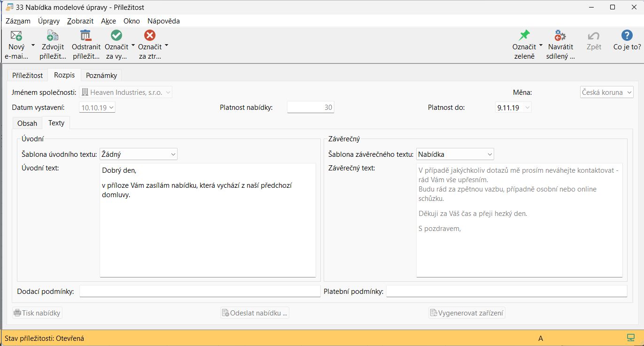Screen dimensions: 644x346
Task: Click the monitor icon in status bar
Action: point(630,338)
